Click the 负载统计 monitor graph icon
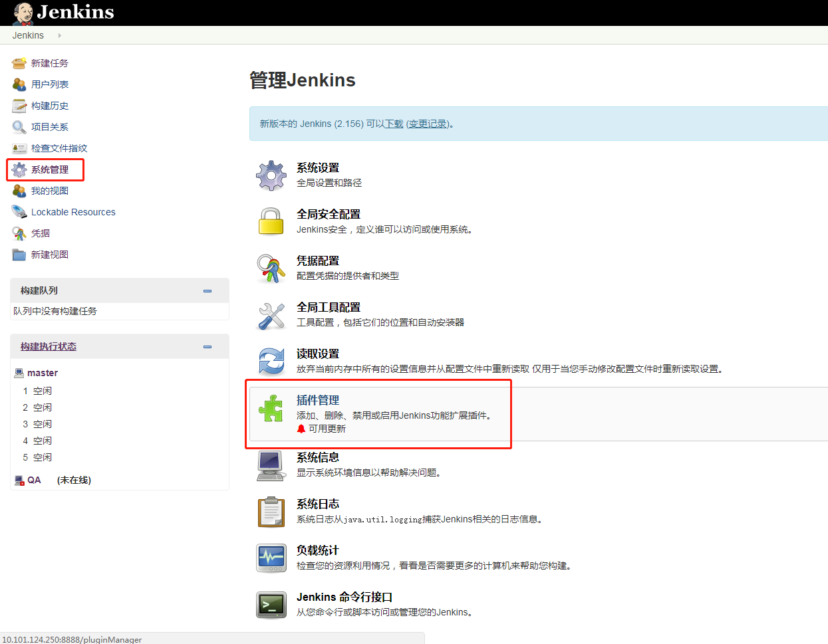 point(271,558)
